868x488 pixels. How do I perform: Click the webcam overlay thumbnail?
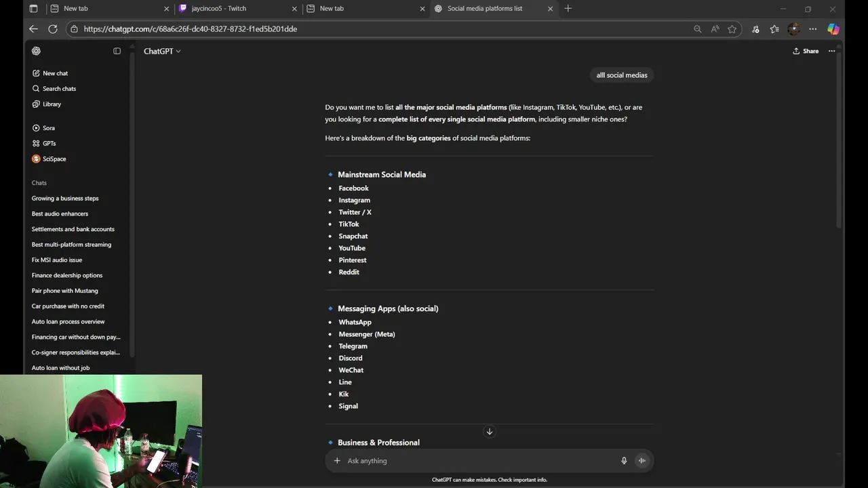pos(101,431)
